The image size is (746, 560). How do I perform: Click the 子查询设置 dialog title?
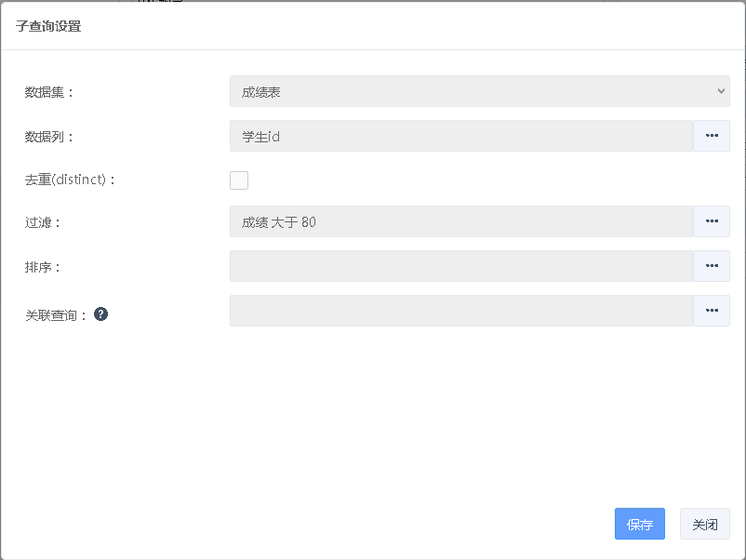48,26
